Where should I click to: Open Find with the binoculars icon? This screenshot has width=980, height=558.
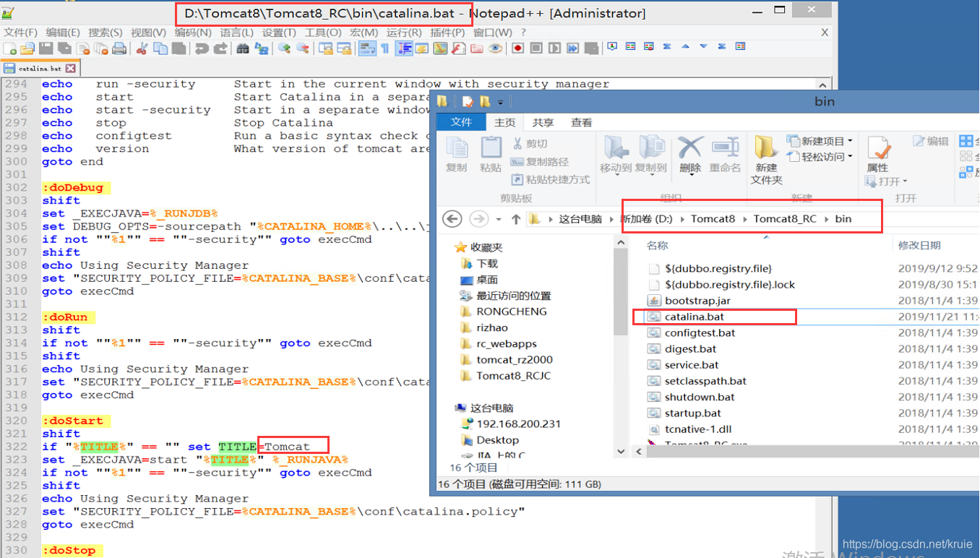[243, 48]
